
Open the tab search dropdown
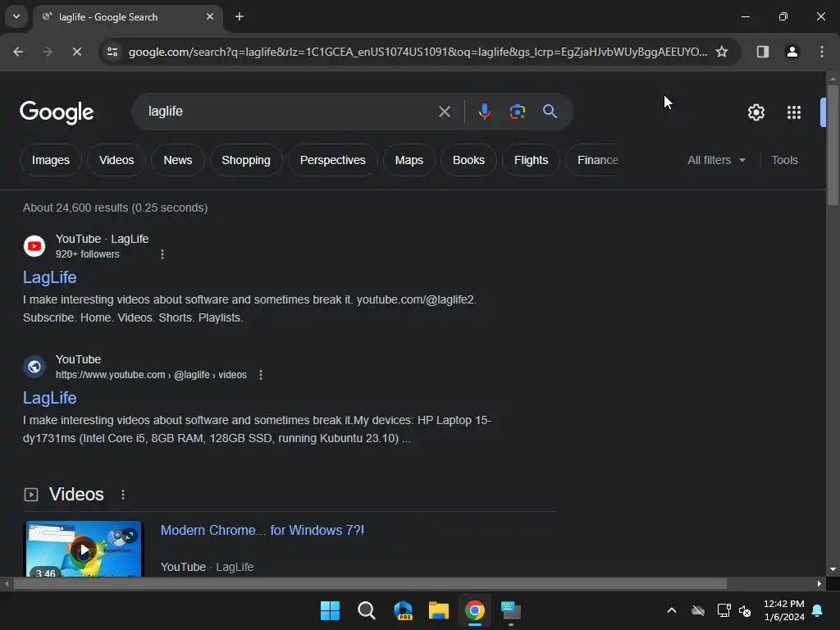click(x=16, y=16)
